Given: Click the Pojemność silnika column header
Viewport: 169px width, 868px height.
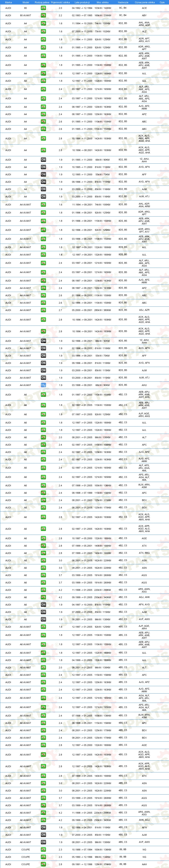Looking at the screenshot, I should (61, 2).
